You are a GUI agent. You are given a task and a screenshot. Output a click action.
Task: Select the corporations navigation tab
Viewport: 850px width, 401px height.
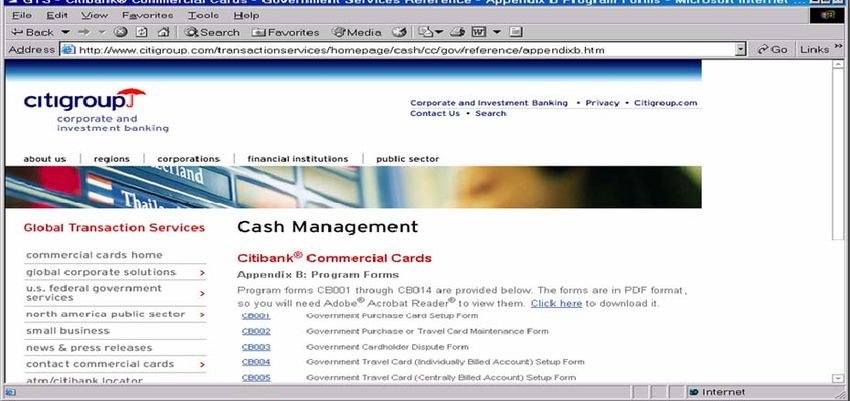point(189,159)
